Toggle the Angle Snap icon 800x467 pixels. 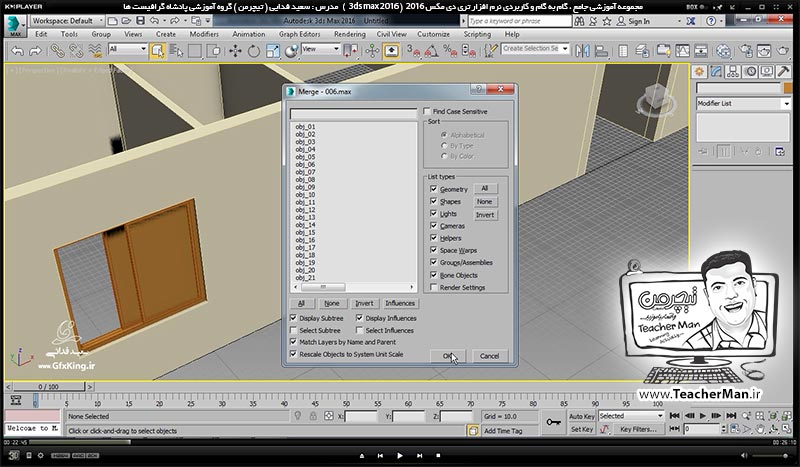point(432,51)
